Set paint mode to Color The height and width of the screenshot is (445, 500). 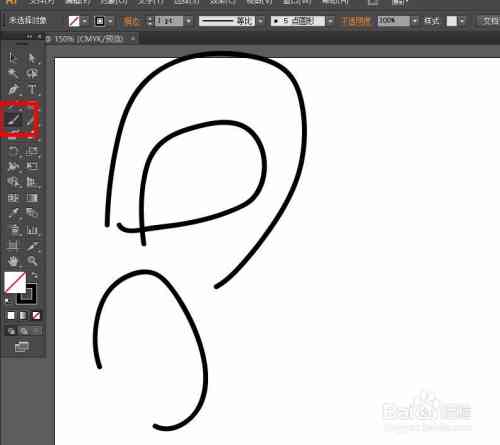(11, 315)
